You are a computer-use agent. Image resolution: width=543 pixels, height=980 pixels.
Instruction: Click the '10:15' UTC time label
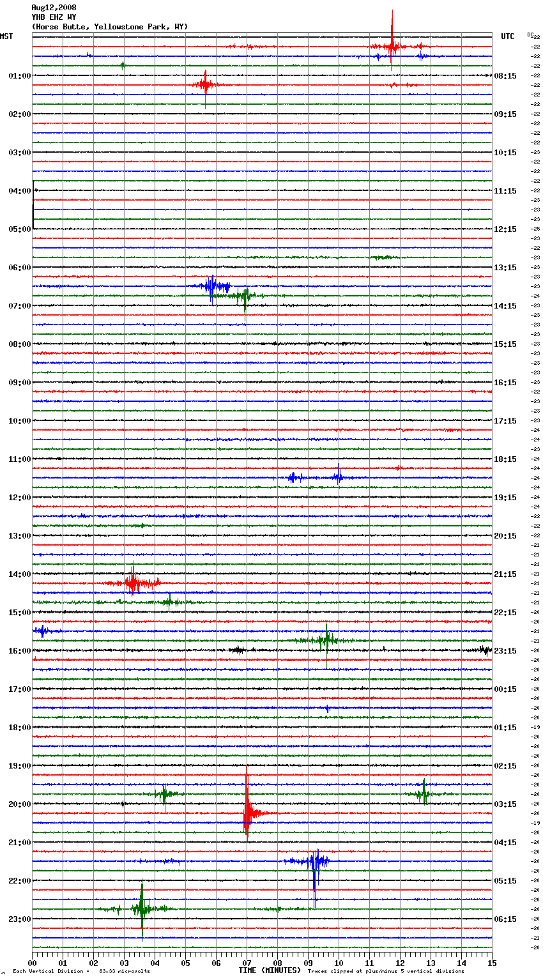505,153
